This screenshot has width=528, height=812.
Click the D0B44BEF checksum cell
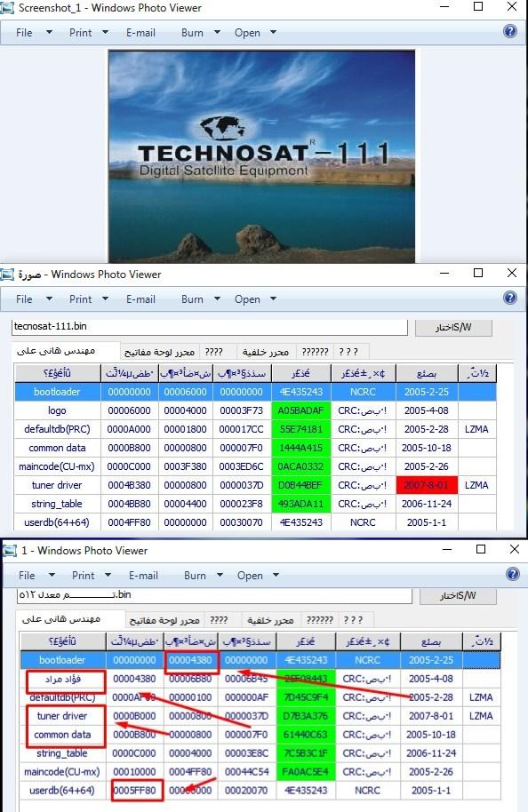(x=300, y=485)
